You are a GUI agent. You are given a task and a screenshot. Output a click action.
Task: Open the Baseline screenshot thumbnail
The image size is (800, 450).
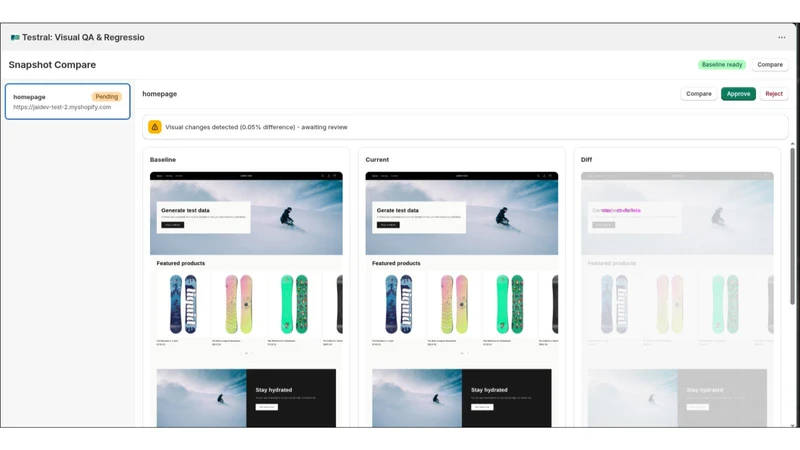246,299
